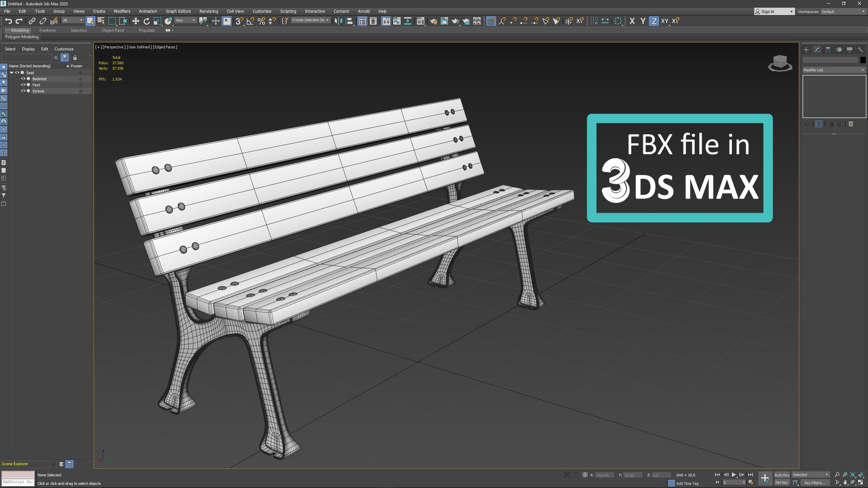Open the Select by Name dialog
The width and height of the screenshot is (868, 488).
point(101,21)
